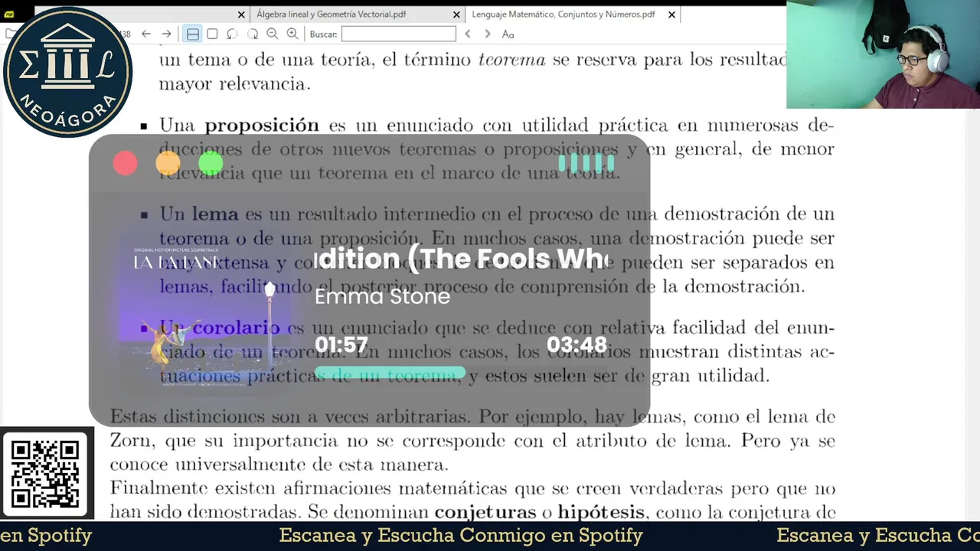
Task: Click the centered 'Escanea y Escucha Conmigo en Spotify' banner
Action: coord(461,536)
